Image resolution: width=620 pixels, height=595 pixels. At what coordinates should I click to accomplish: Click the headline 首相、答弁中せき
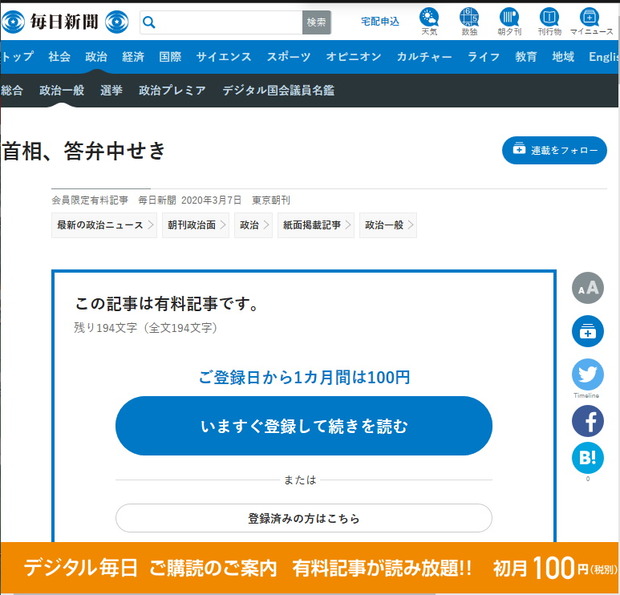84,151
